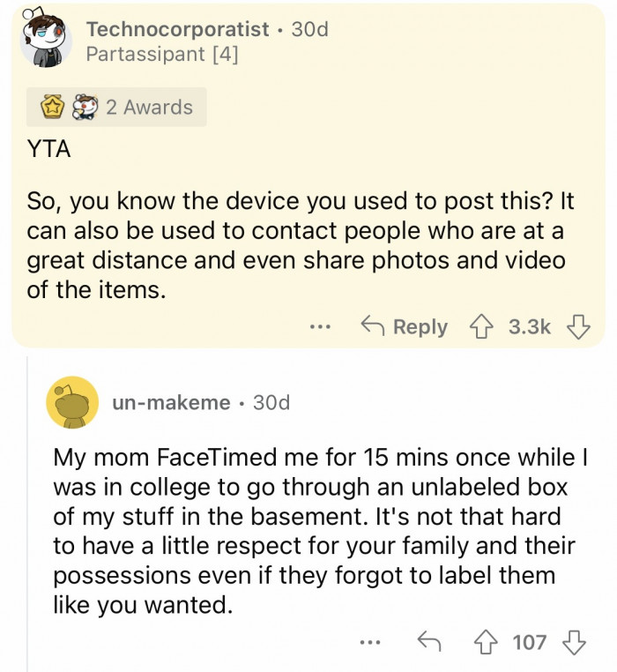617x672 pixels.
Task: Click the 30d timestamp on Technocorporatist's comment
Action: [x=309, y=29]
